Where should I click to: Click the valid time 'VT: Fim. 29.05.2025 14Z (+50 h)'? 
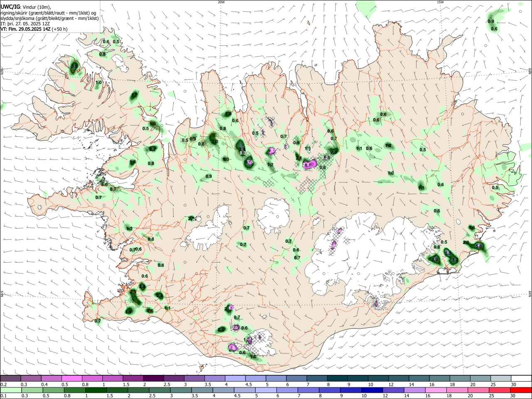34,29
